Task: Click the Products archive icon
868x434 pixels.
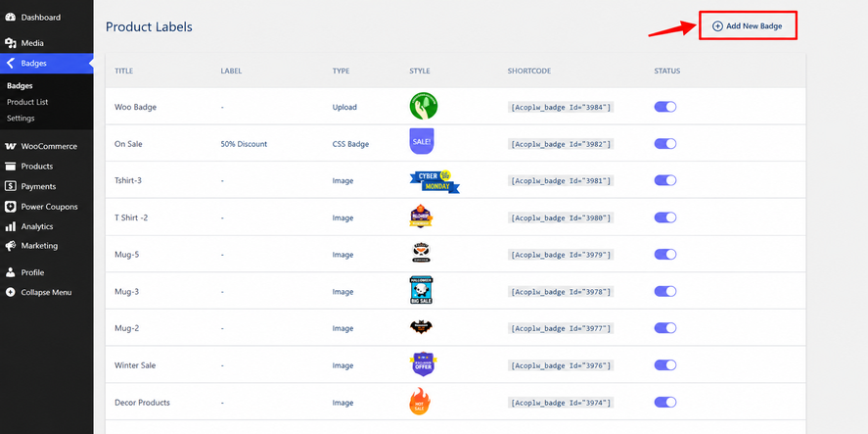Action: 10,167
